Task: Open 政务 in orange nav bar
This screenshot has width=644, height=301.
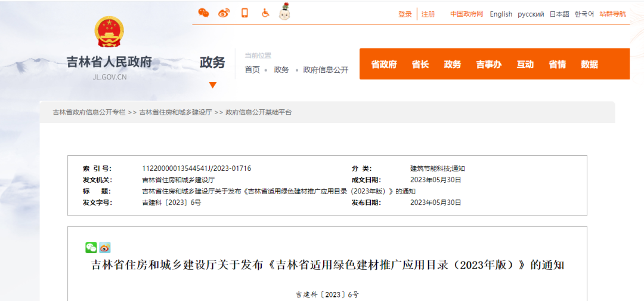Action: pyautogui.click(x=452, y=64)
